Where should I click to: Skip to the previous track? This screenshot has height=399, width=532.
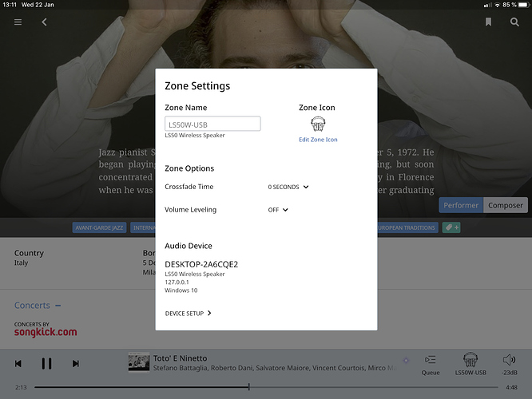[18, 363]
